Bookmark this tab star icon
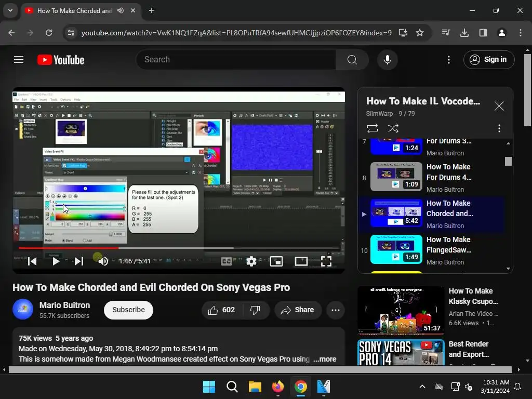The image size is (532, 399). 420,33
